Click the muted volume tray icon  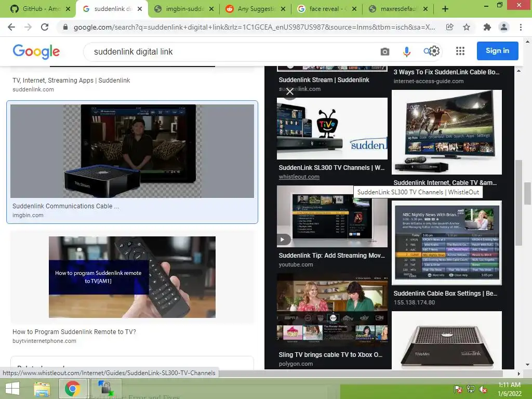point(483,389)
